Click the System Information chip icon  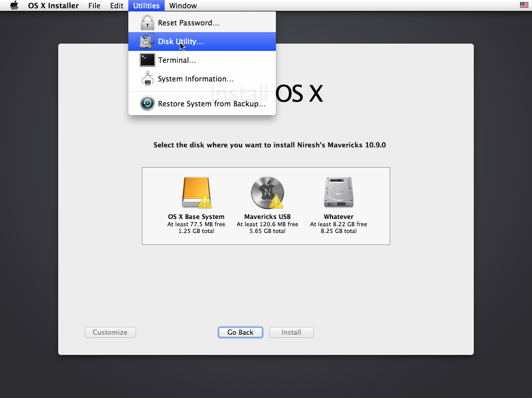click(147, 79)
